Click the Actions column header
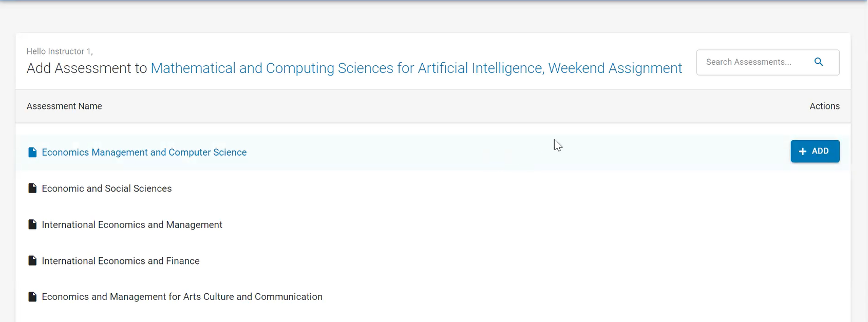The image size is (868, 322). pos(824,106)
